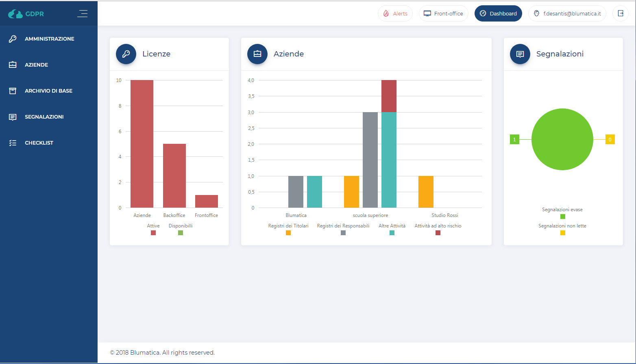Open the Alerts button
Image resolution: width=636 pixels, height=364 pixels.
(395, 13)
